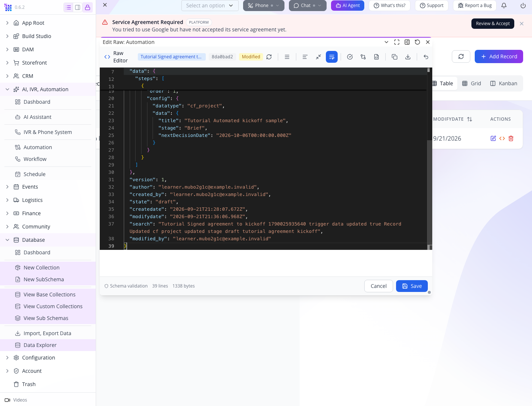Image resolution: width=532 pixels, height=406 pixels.
Task: Delete the 9/21/2026 record with the trash icon
Action: click(x=511, y=138)
